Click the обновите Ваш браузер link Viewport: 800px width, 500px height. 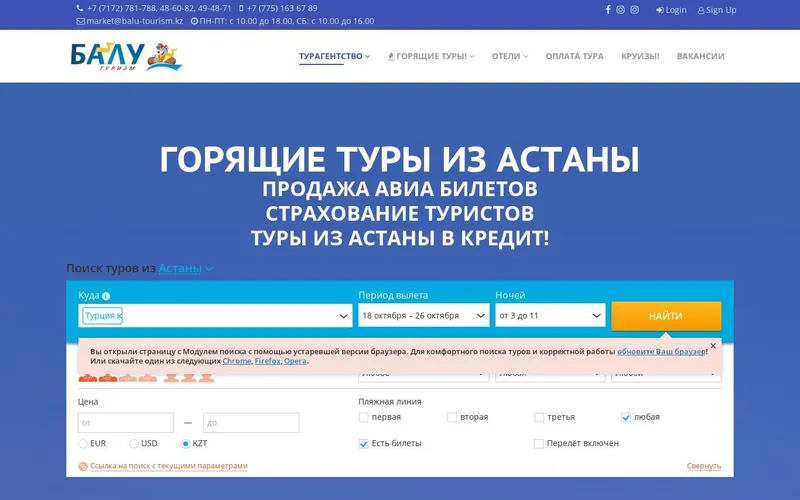[661, 352]
